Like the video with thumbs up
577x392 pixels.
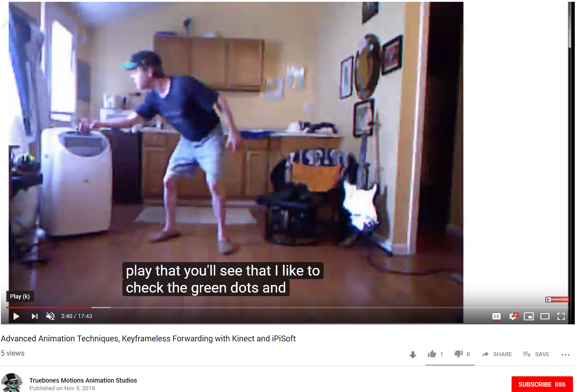[x=435, y=354]
